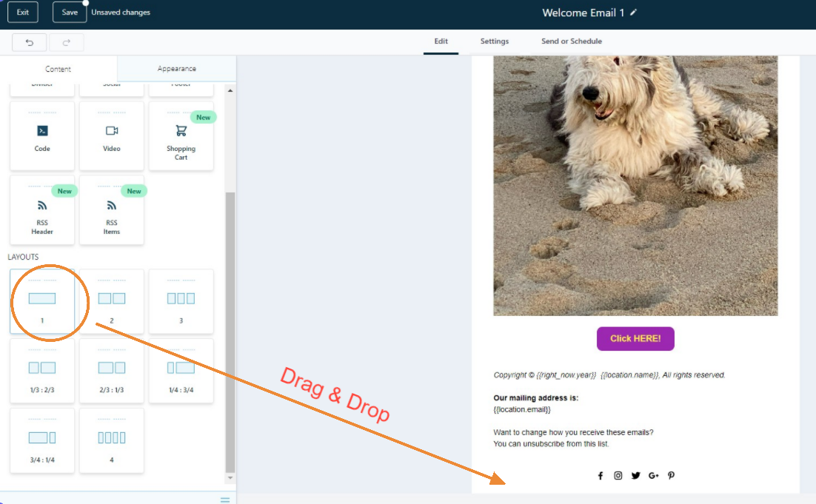The image size is (816, 504).
Task: Click the Welcome Email 1 title
Action: [583, 13]
